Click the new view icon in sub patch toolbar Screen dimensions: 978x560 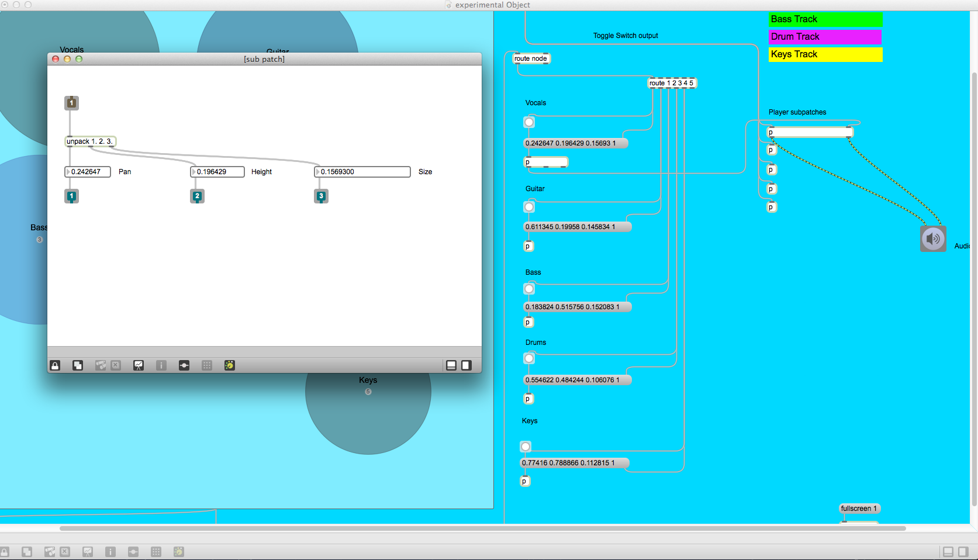[78, 365]
